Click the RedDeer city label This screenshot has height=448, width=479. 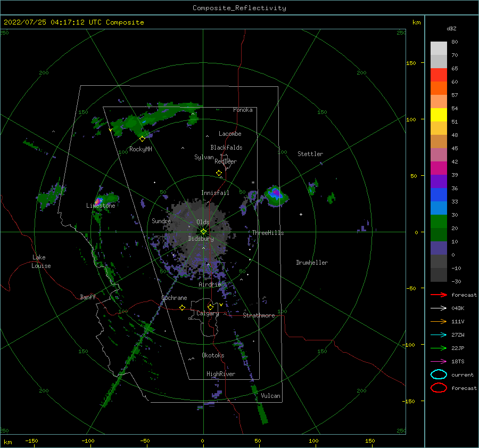coord(226,161)
